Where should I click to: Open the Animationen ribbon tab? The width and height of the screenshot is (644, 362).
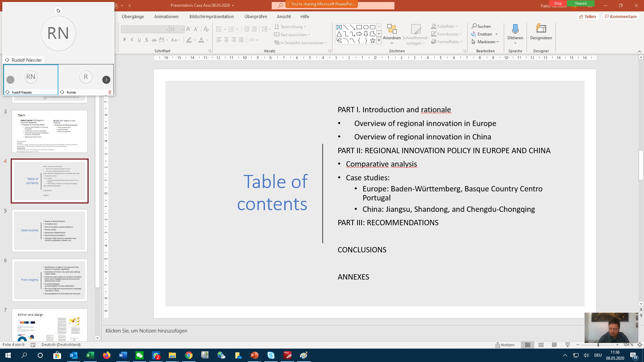[166, 16]
